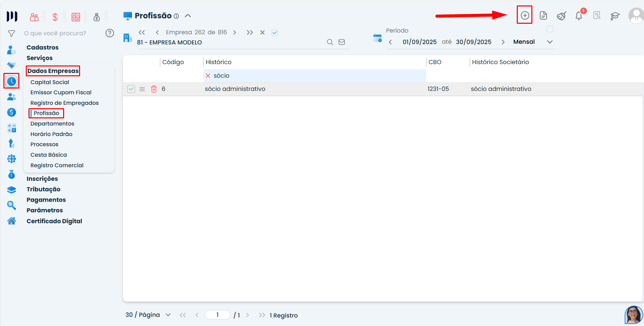Click the graduation cap training icon
This screenshot has width=644, height=326.
click(x=615, y=16)
